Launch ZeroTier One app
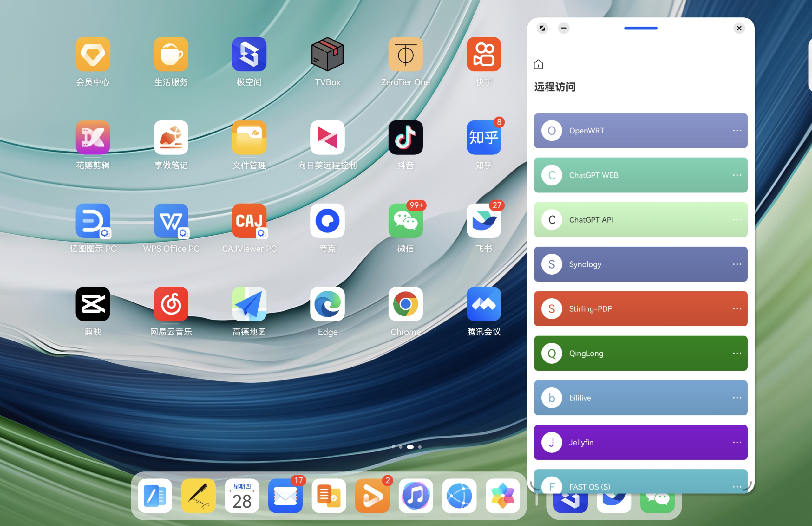812x526 pixels. coord(405,55)
